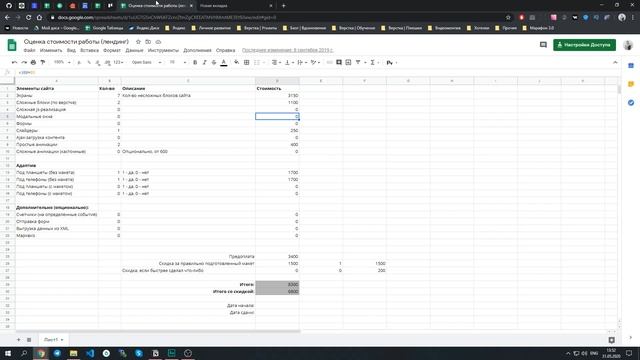
Task: Open the Изменить menu
Action: (51, 50)
